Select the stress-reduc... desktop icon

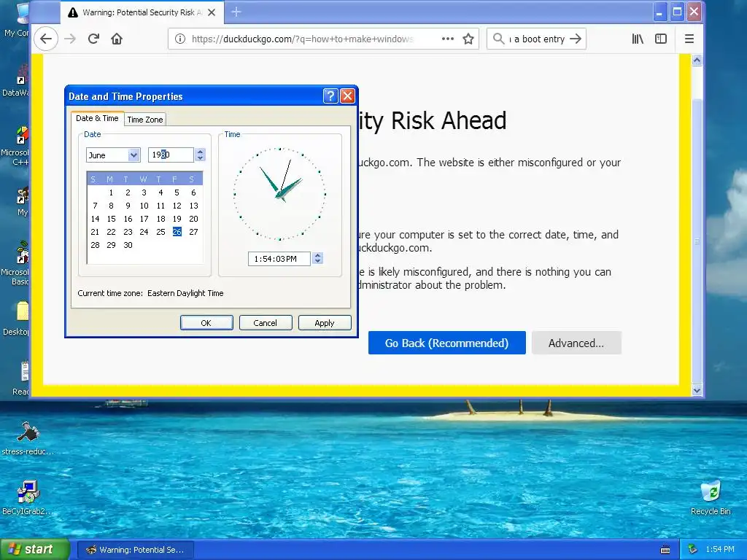[28, 438]
